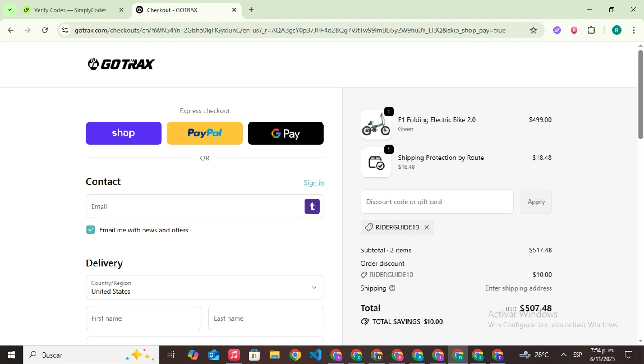
Task: Click the F1 Folding Electric Bike thumbnail
Action: point(376,124)
